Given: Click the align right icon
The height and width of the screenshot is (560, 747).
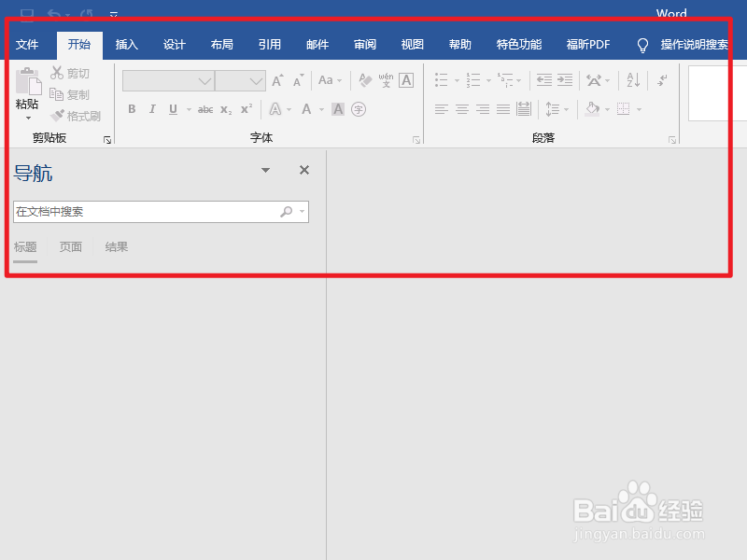Looking at the screenshot, I should pos(483,109).
